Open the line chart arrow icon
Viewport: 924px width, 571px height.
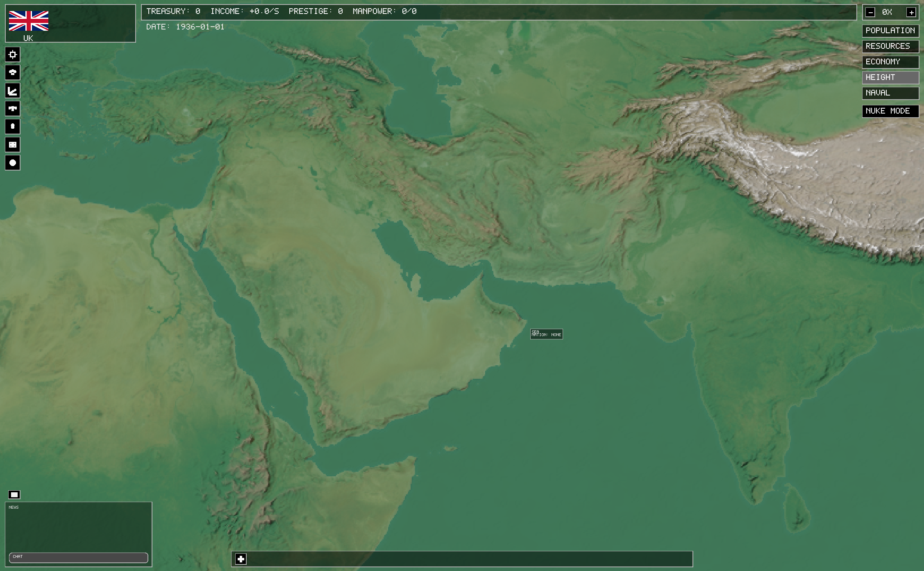pos(13,91)
